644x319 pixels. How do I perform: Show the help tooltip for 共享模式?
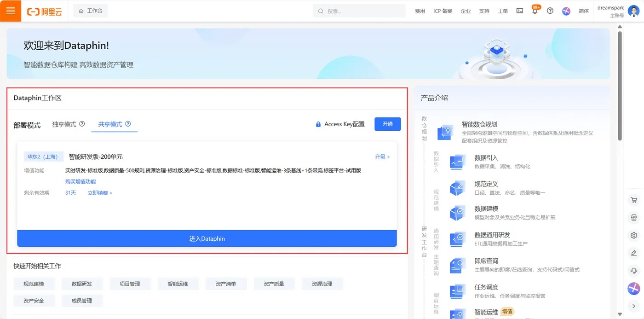click(x=128, y=124)
